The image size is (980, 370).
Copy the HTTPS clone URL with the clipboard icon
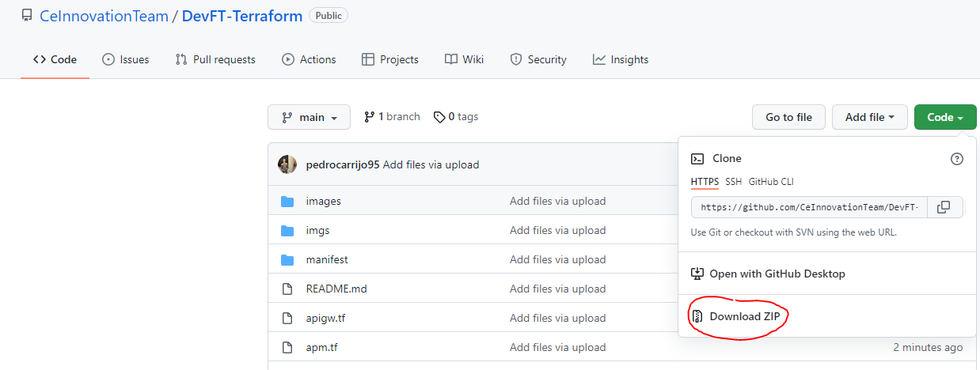coord(944,207)
